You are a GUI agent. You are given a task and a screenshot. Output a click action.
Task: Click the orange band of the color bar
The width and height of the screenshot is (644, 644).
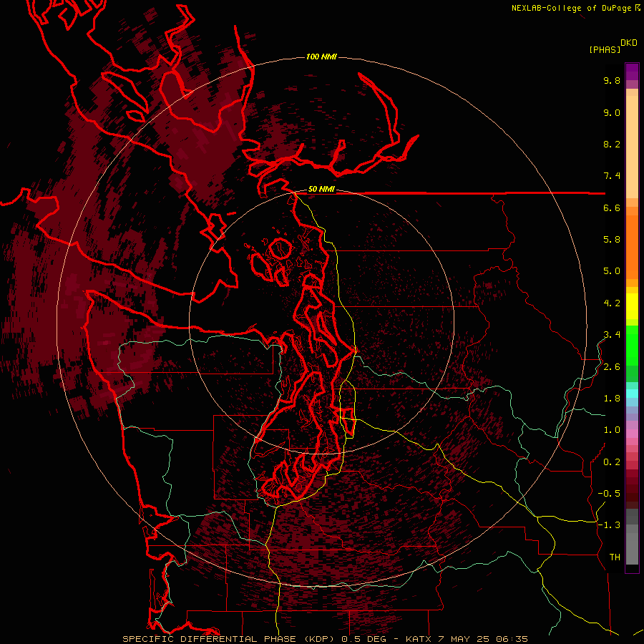click(632, 246)
